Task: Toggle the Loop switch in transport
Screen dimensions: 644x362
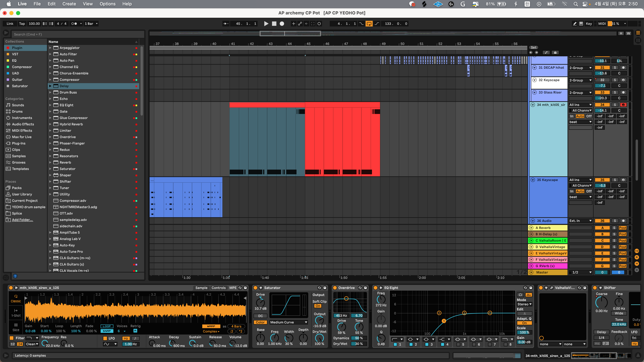Action: point(369,24)
